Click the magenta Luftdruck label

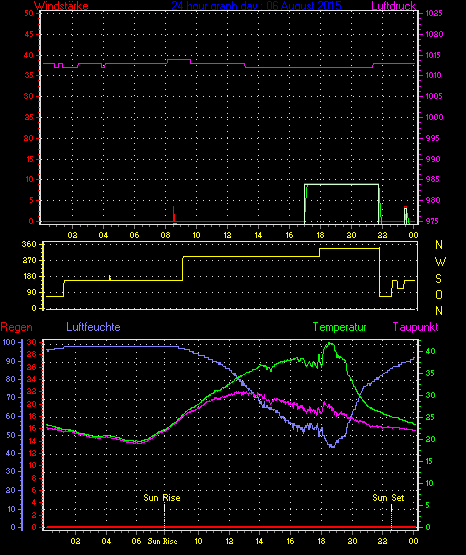point(393,6)
